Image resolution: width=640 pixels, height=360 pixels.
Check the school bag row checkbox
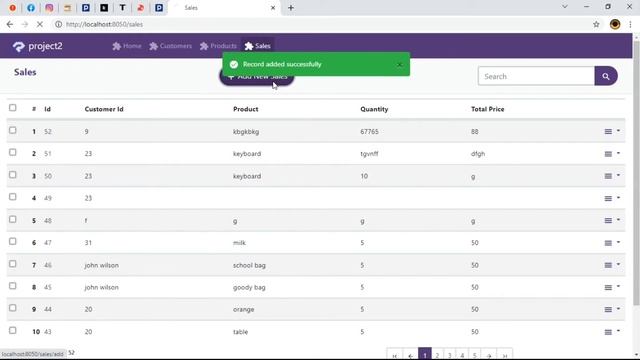13,264
